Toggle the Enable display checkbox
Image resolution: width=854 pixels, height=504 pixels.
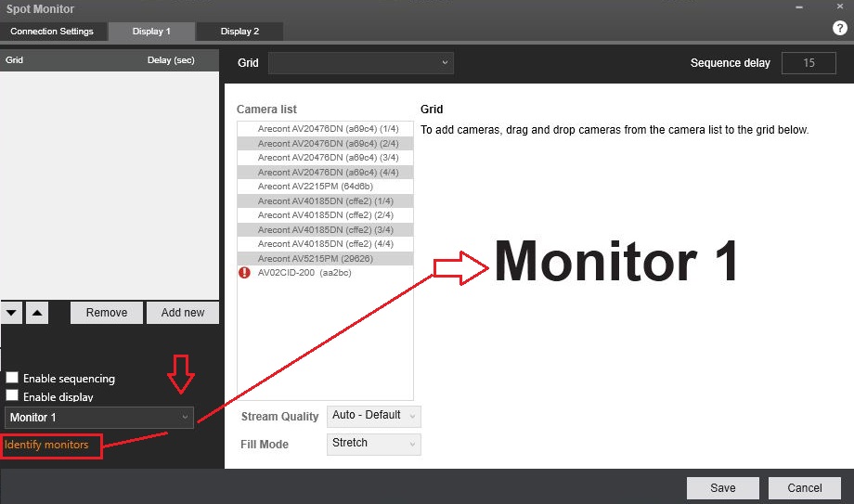12,395
